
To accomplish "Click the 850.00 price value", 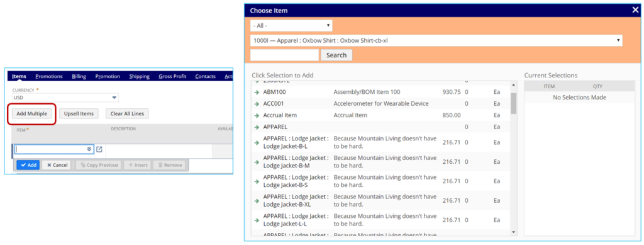I will (x=452, y=115).
